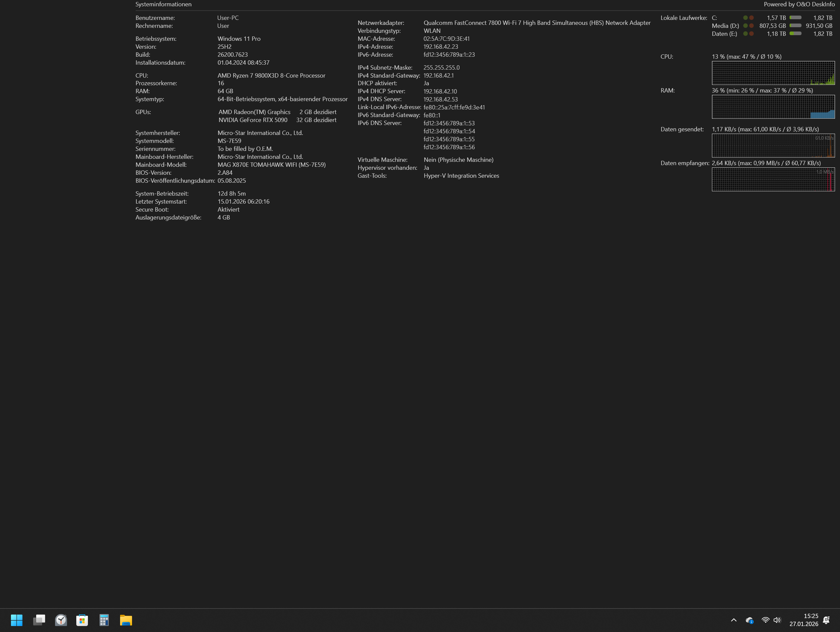Click the CPU usage graph
Image resolution: width=840 pixels, height=632 pixels.
click(x=773, y=73)
